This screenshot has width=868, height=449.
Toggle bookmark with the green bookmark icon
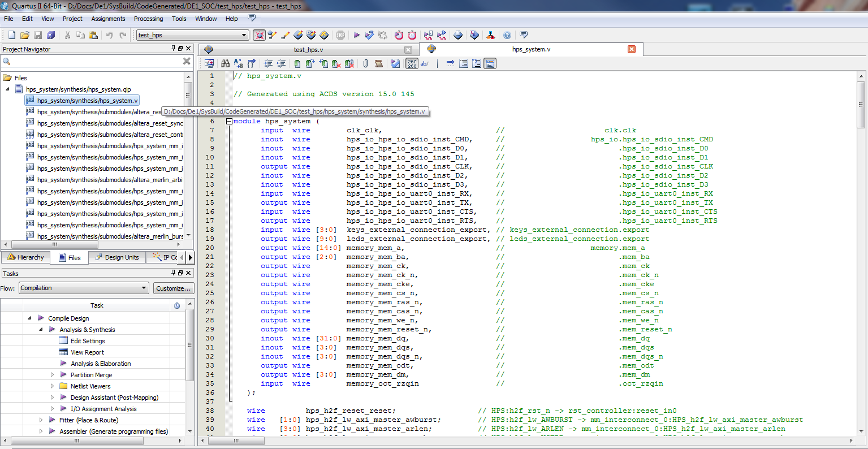(x=297, y=63)
